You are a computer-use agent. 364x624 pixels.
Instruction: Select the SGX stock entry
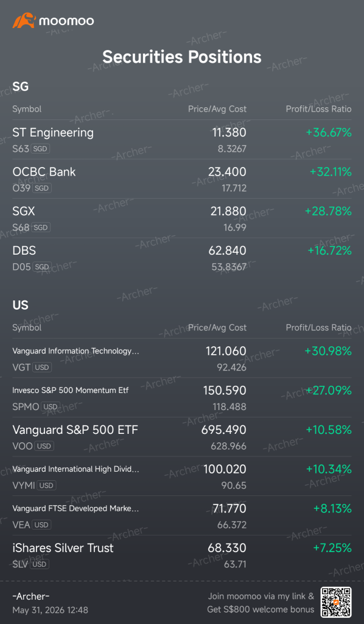(182, 218)
